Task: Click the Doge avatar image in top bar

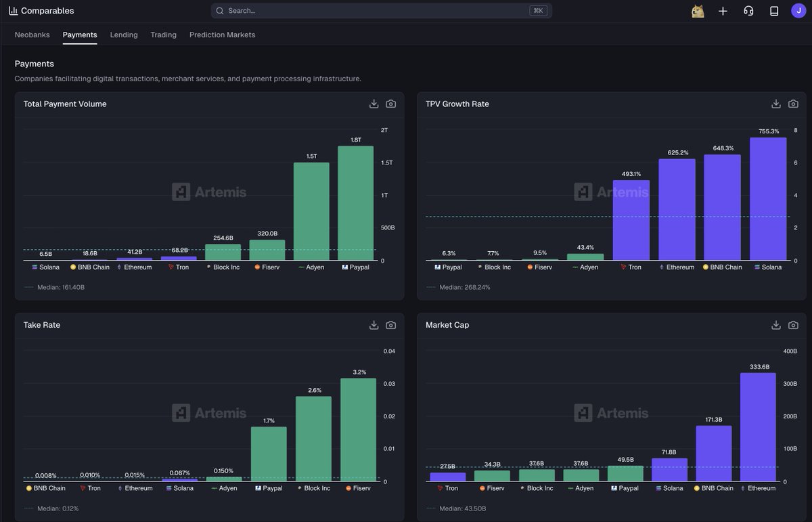Action: pyautogui.click(x=698, y=11)
